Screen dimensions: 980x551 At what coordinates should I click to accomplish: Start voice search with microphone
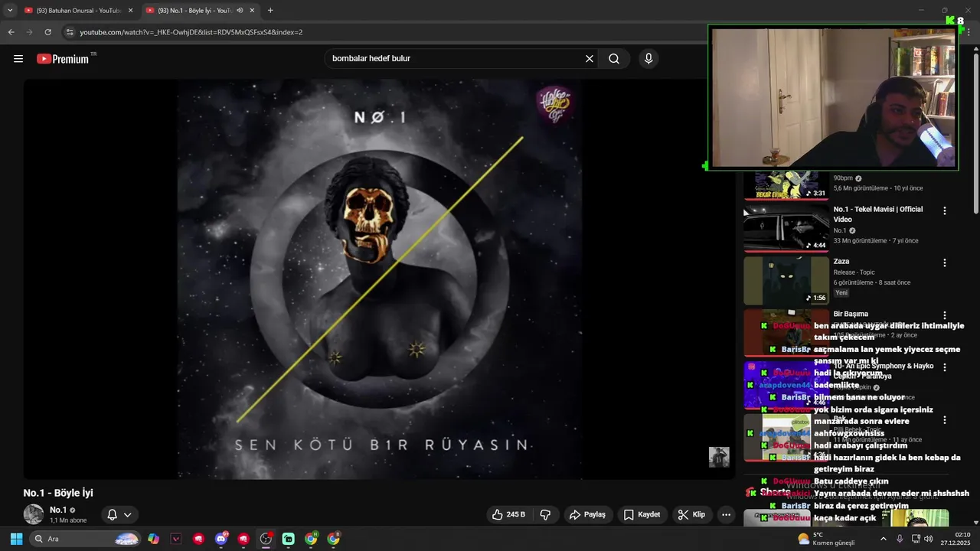point(648,59)
